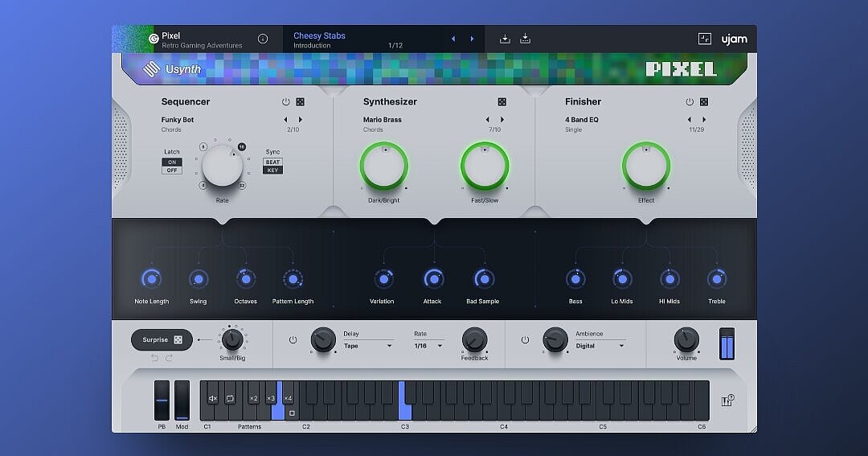
Task: Click the Sequencer Rate knob
Action: [222, 166]
